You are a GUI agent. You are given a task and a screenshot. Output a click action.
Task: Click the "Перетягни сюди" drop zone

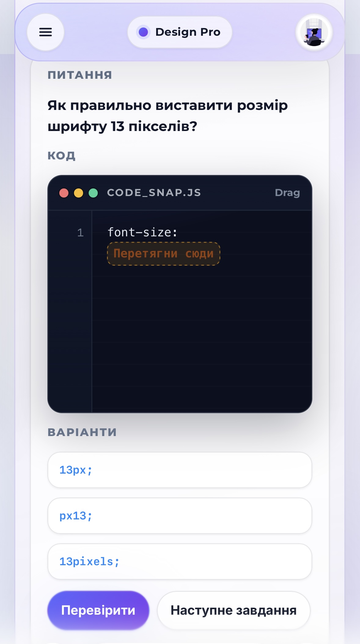pyautogui.click(x=163, y=254)
